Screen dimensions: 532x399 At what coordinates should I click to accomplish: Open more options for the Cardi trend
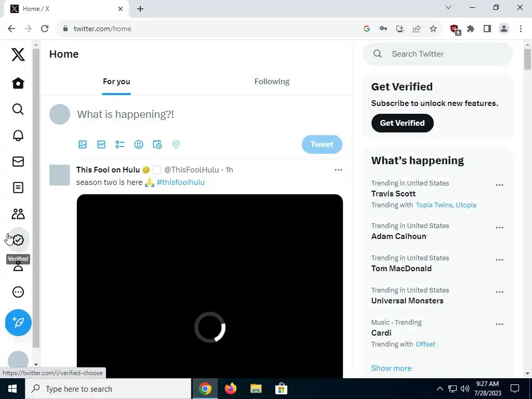pyautogui.click(x=499, y=324)
